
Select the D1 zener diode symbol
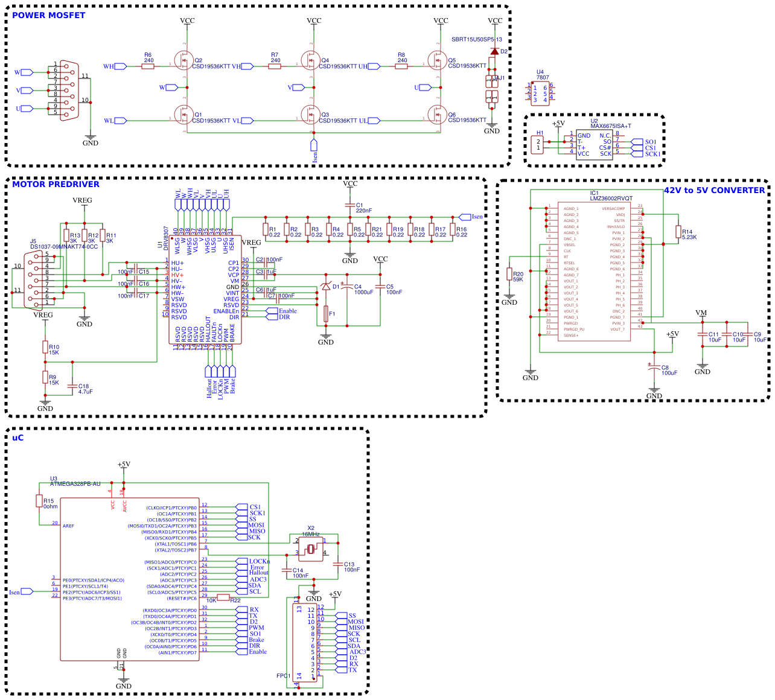point(326,287)
